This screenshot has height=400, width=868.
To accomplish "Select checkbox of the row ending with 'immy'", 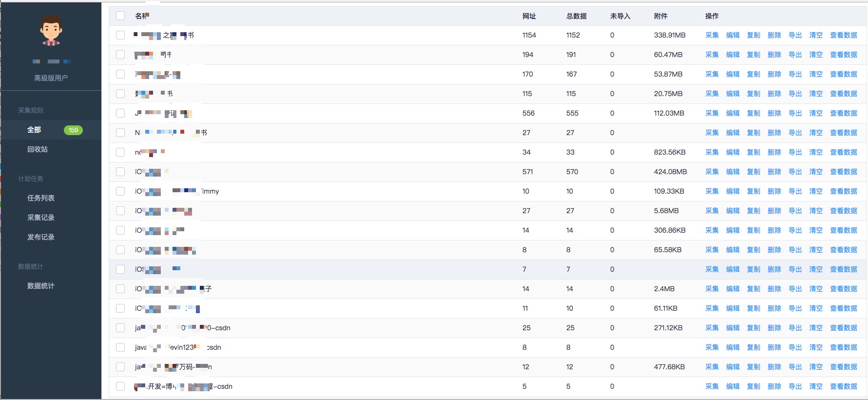I will tap(120, 191).
